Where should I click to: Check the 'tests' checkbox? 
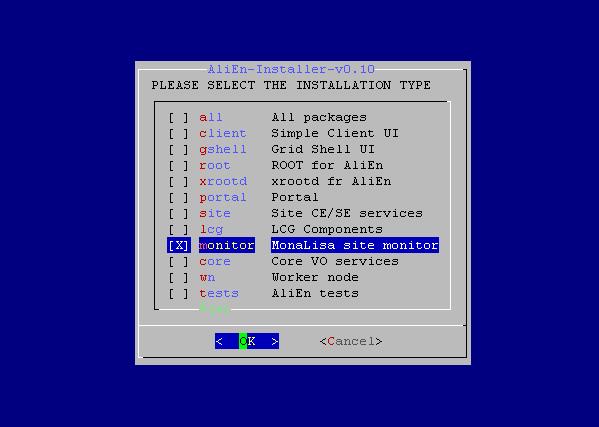click(179, 294)
